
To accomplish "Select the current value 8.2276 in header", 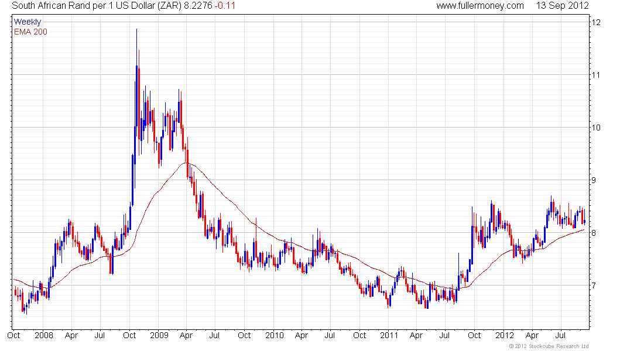I will pyautogui.click(x=198, y=6).
